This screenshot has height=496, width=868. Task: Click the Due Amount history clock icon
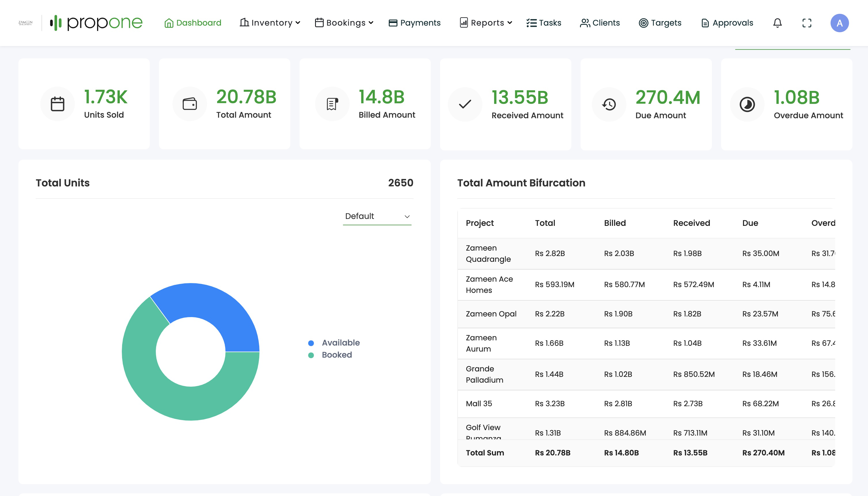(x=609, y=104)
